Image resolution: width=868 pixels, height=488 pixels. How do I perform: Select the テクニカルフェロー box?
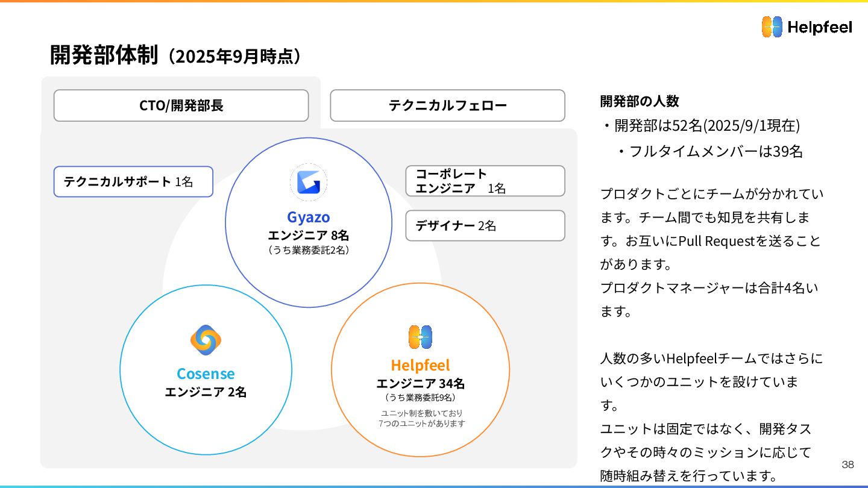click(447, 105)
